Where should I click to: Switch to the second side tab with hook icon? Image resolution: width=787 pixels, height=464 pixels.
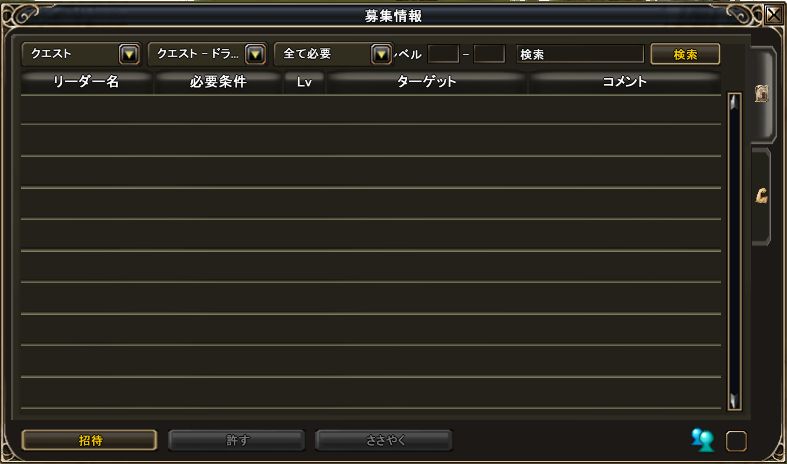[761, 197]
